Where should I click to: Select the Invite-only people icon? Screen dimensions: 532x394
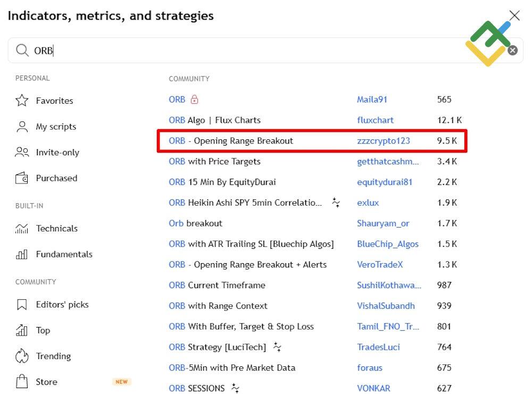click(x=22, y=153)
